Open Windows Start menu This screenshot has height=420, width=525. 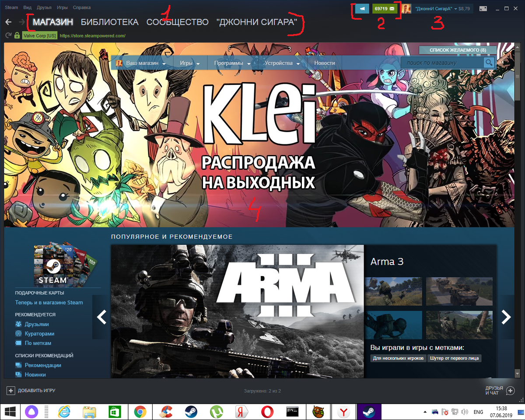10,412
